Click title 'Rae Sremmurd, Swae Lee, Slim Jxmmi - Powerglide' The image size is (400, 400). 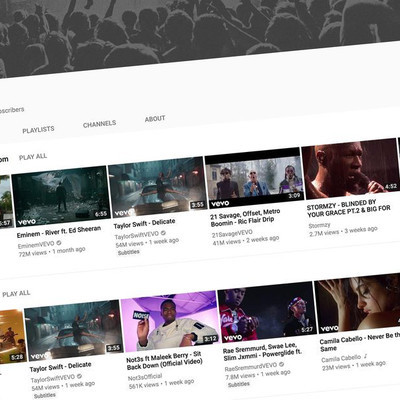click(x=262, y=352)
